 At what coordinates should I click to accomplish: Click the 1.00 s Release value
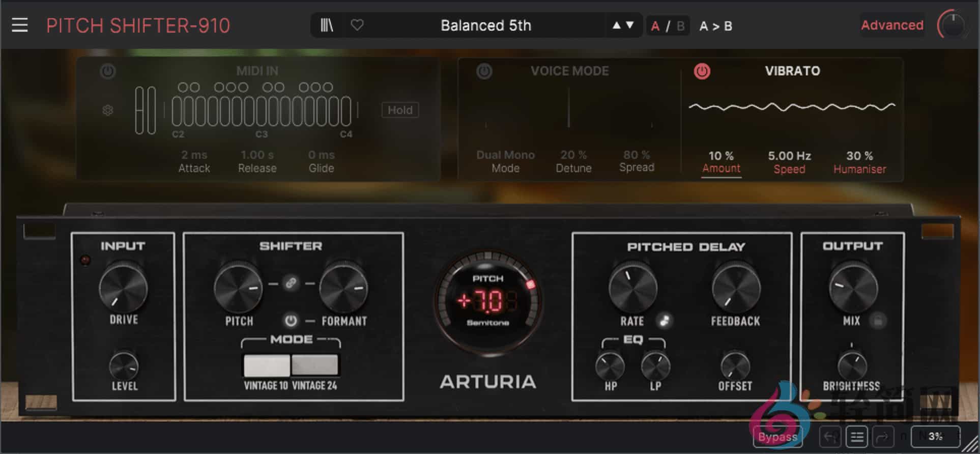(x=257, y=155)
